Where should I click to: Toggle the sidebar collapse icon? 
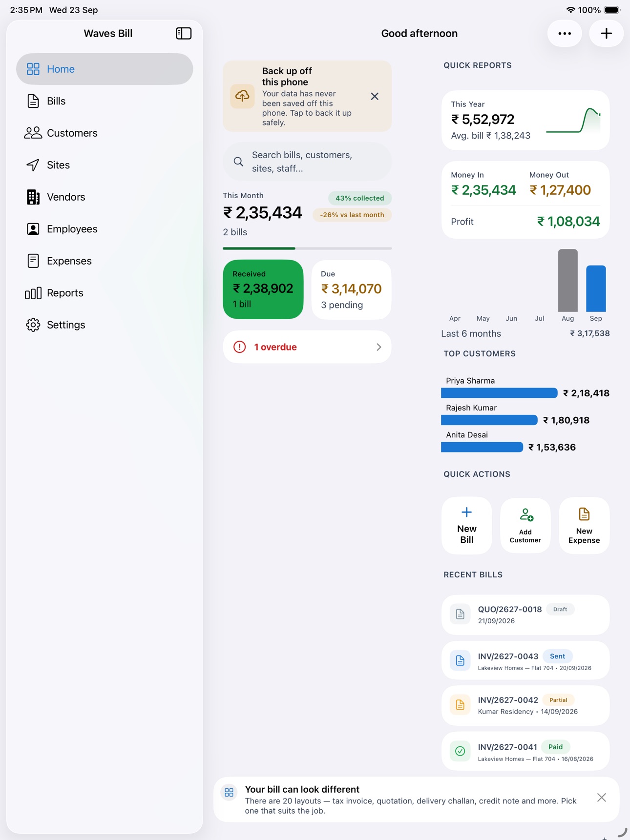184,33
